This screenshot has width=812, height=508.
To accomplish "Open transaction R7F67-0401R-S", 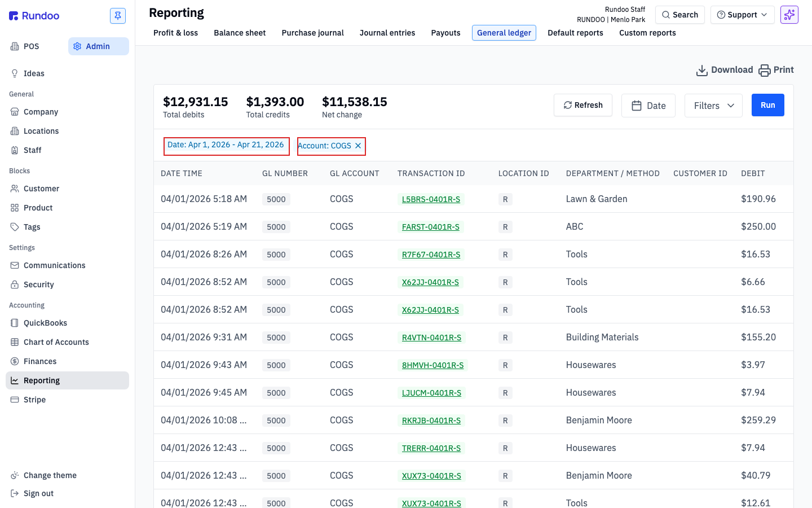I will [x=431, y=255].
